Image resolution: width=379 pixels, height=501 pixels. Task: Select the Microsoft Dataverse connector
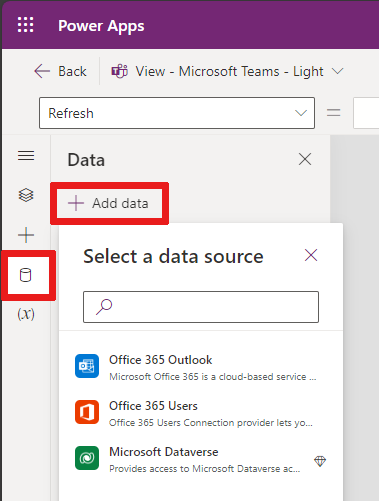(201, 459)
